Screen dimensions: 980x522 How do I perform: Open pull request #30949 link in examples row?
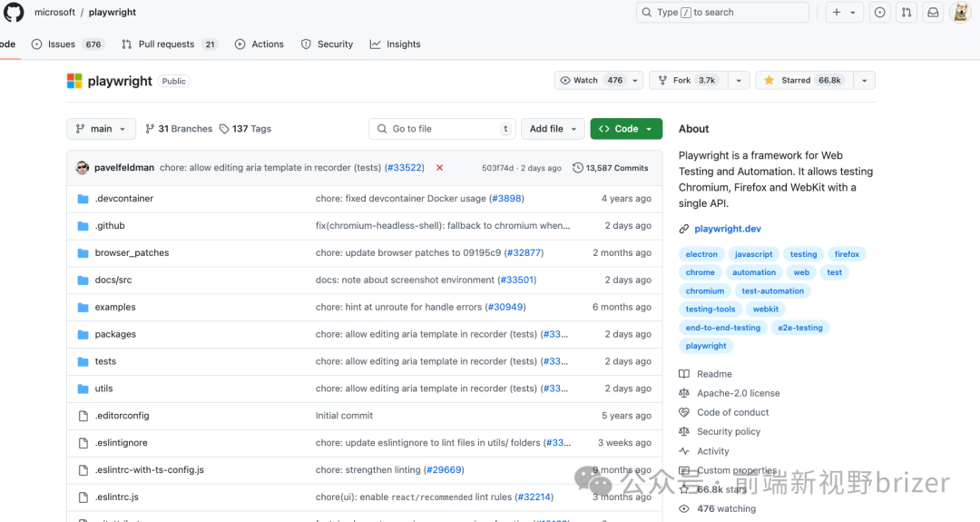(505, 307)
